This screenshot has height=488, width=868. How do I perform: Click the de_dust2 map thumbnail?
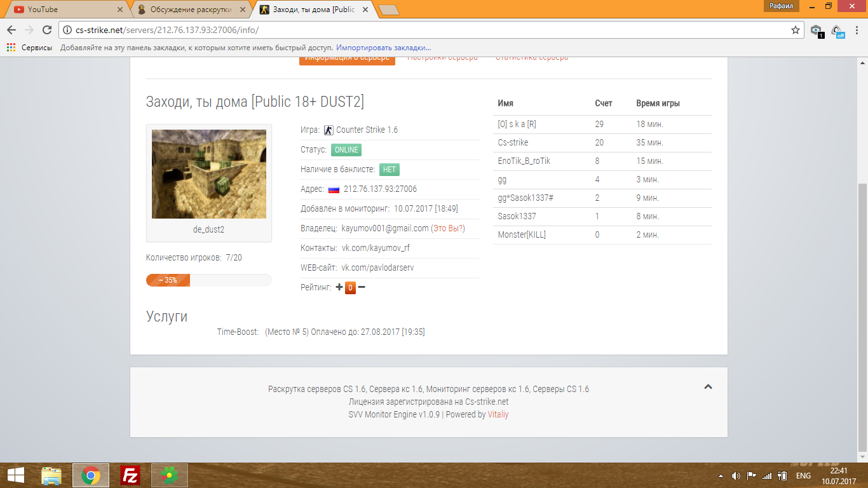(209, 174)
